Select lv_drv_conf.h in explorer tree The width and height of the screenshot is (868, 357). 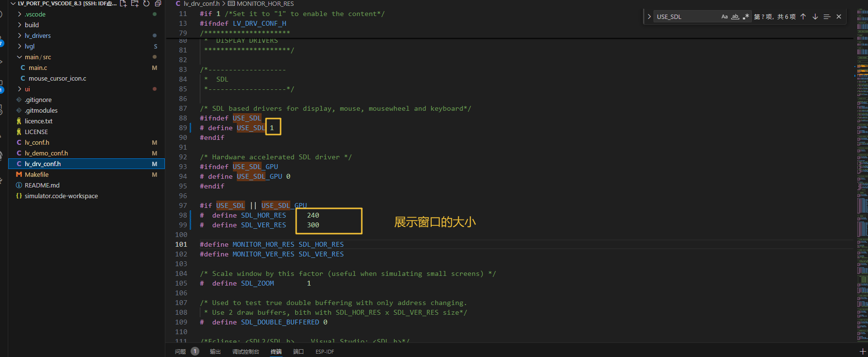87,164
